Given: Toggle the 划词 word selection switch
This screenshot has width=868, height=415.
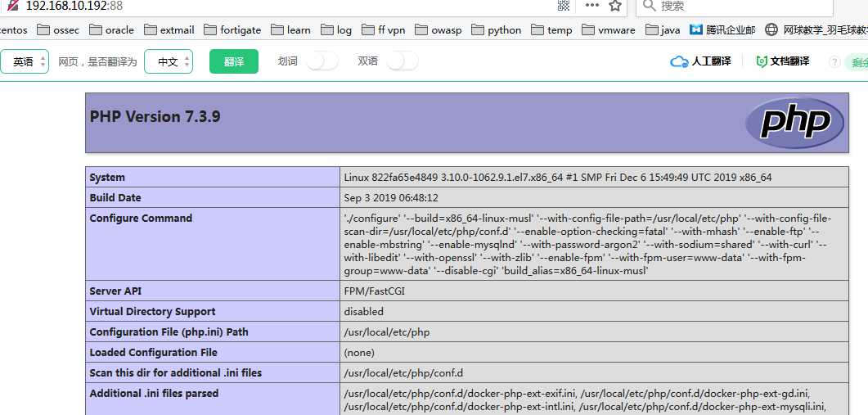Looking at the screenshot, I should 322,61.
